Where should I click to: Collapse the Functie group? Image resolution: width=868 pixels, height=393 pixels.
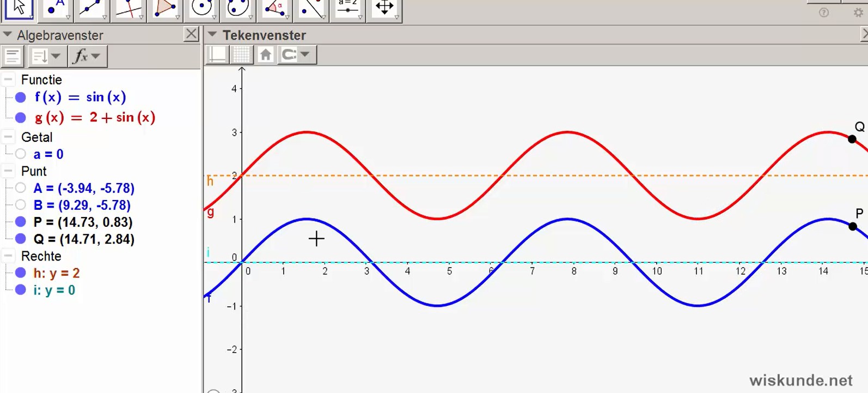click(x=8, y=80)
